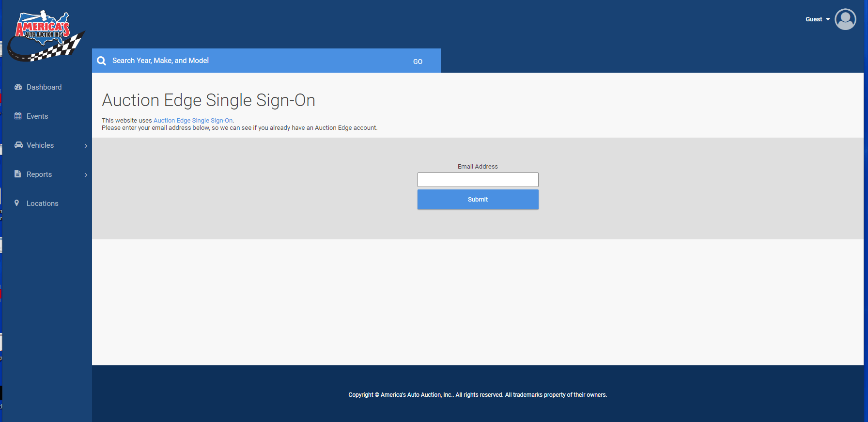Select Reports in the sidebar menu
This screenshot has height=422, width=868.
(39, 174)
